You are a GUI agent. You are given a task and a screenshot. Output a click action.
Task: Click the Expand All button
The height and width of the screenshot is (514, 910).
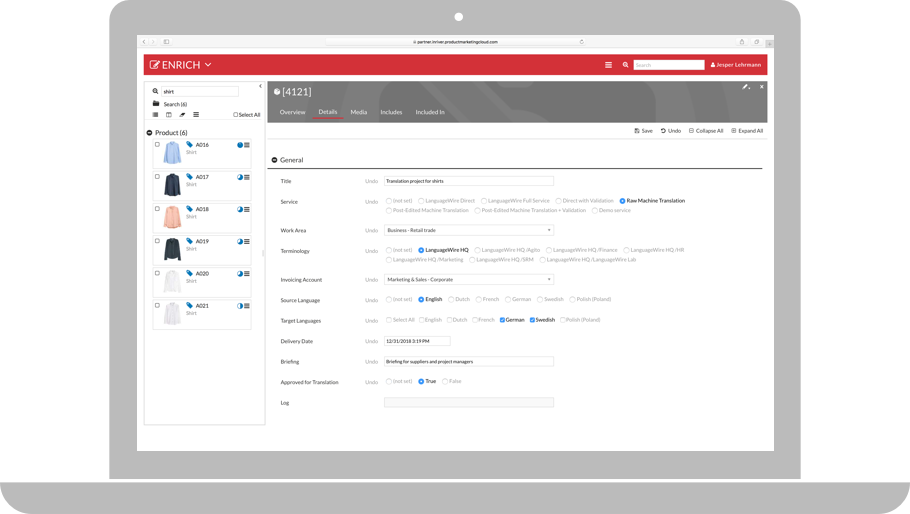(x=747, y=131)
